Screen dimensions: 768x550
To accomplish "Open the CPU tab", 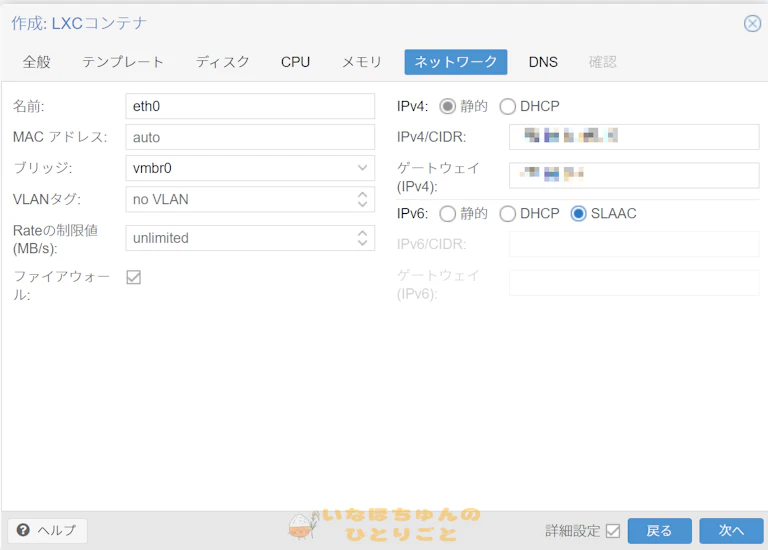I will click(295, 62).
